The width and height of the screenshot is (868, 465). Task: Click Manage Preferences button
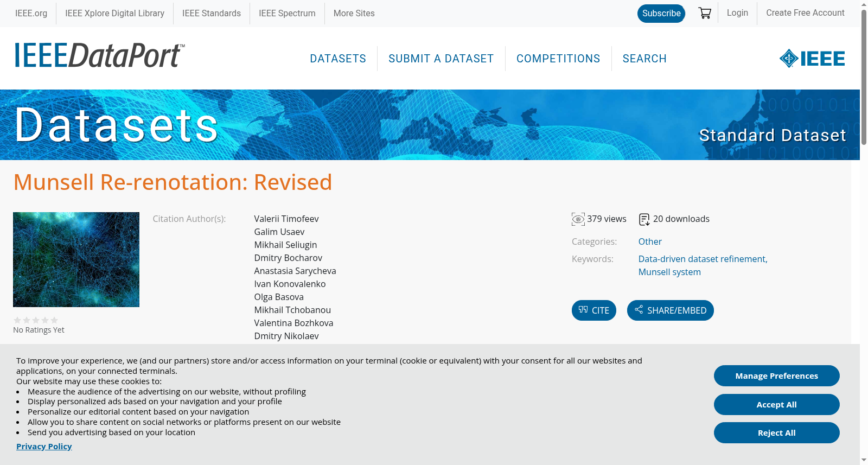click(x=777, y=375)
